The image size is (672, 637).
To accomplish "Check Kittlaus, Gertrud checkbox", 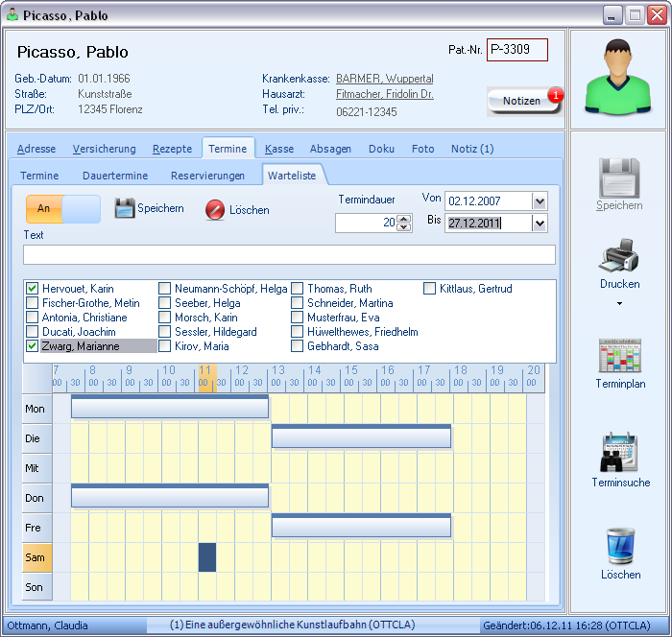I will (x=429, y=289).
